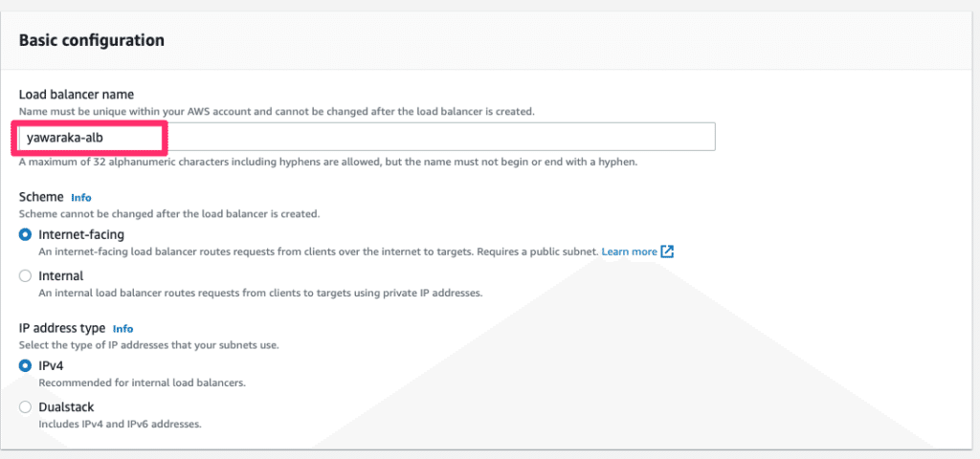
Task: Click the internal load balancer description text
Action: pos(258,293)
